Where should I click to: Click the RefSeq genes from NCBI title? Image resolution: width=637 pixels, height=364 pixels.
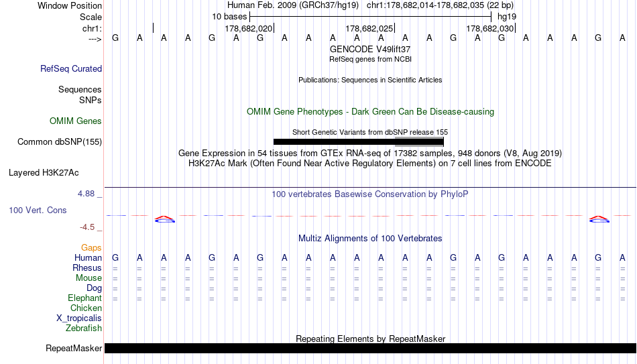tap(370, 59)
